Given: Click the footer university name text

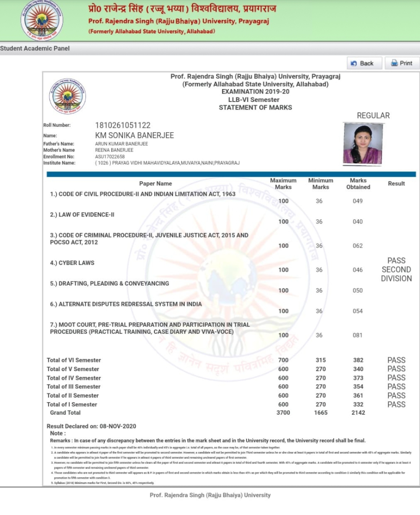Looking at the screenshot, I should pos(210,495).
